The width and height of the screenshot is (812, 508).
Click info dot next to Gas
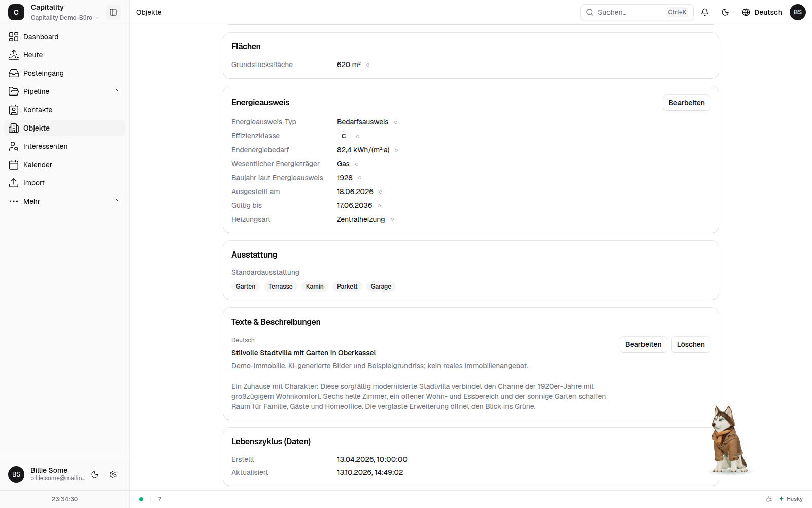357,164
